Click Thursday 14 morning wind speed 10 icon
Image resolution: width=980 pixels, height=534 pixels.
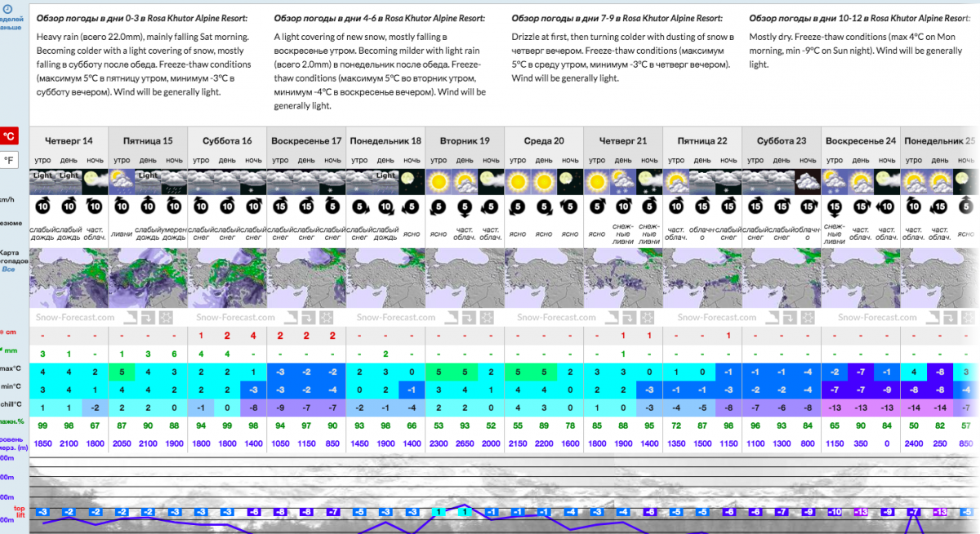click(x=42, y=207)
